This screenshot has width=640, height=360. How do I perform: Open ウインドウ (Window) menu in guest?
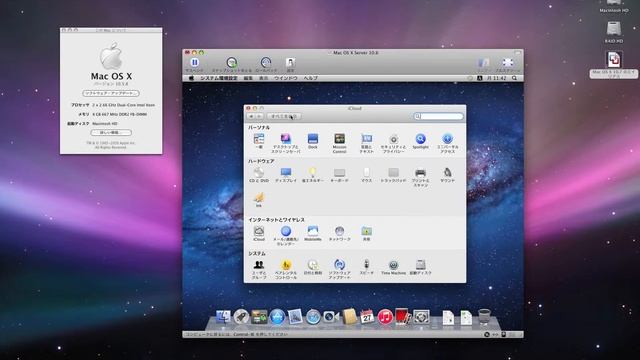click(285, 78)
